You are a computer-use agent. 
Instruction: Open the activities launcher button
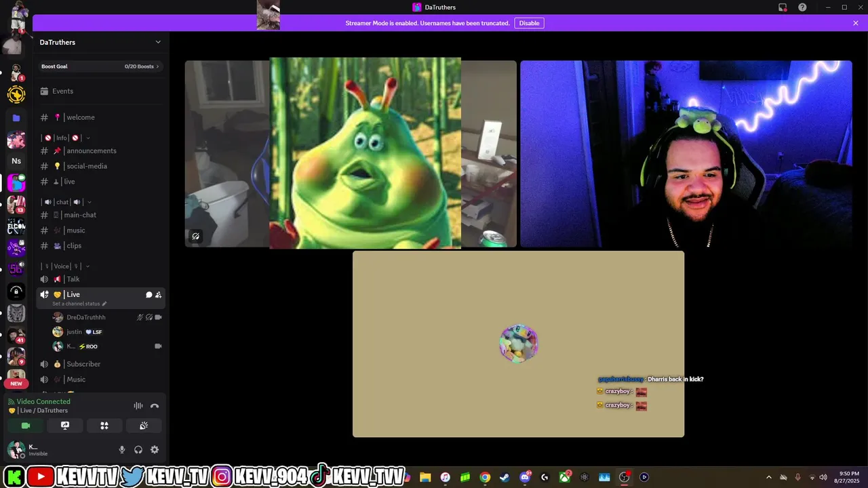point(104,426)
